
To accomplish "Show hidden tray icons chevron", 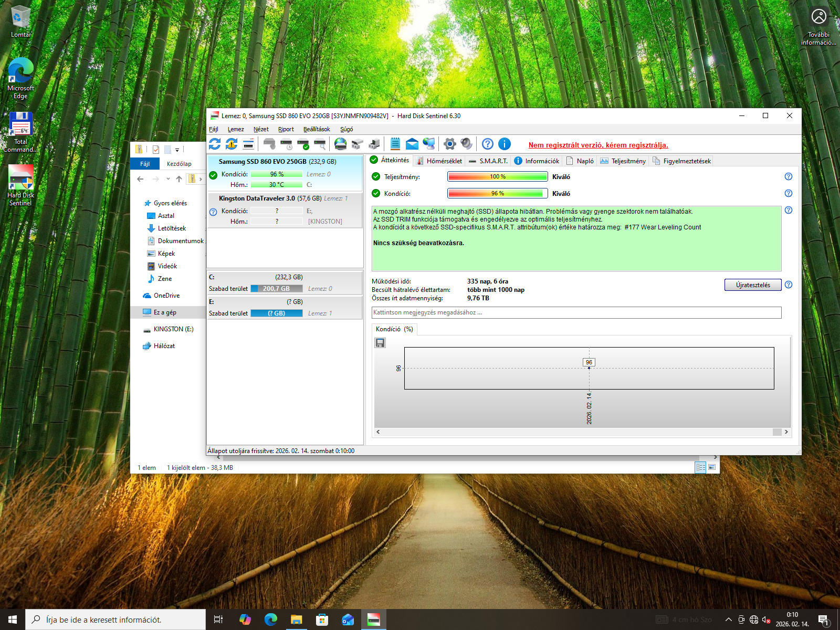I will coord(729,619).
